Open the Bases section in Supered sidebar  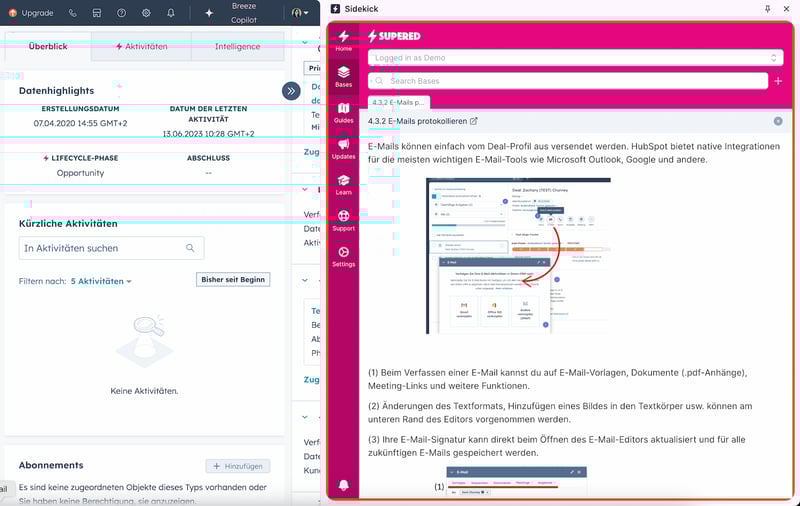tap(343, 76)
